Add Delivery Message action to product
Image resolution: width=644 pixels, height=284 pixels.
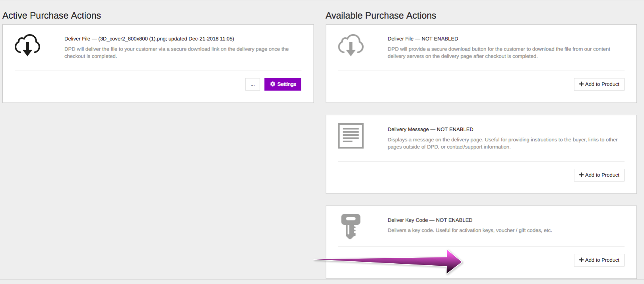tap(599, 175)
